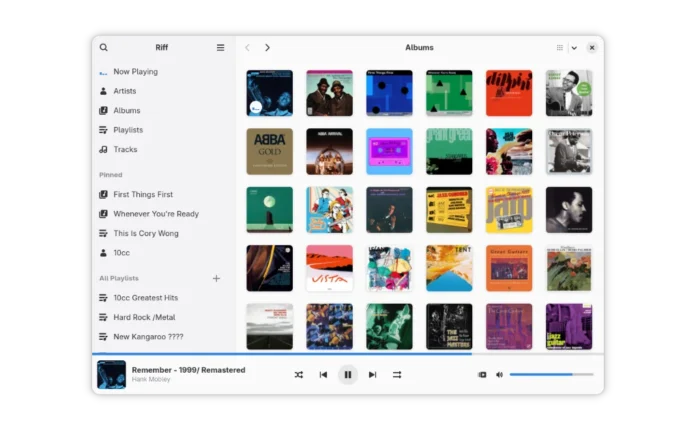Screen dimensions: 696x430
Task: Open the green Whenever You're Ready album
Action: [449, 93]
